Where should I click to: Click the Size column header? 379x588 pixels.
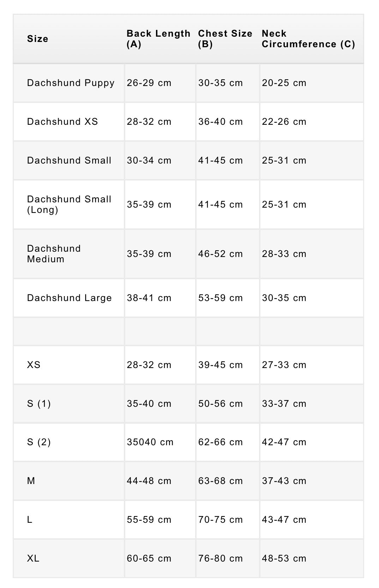point(38,39)
